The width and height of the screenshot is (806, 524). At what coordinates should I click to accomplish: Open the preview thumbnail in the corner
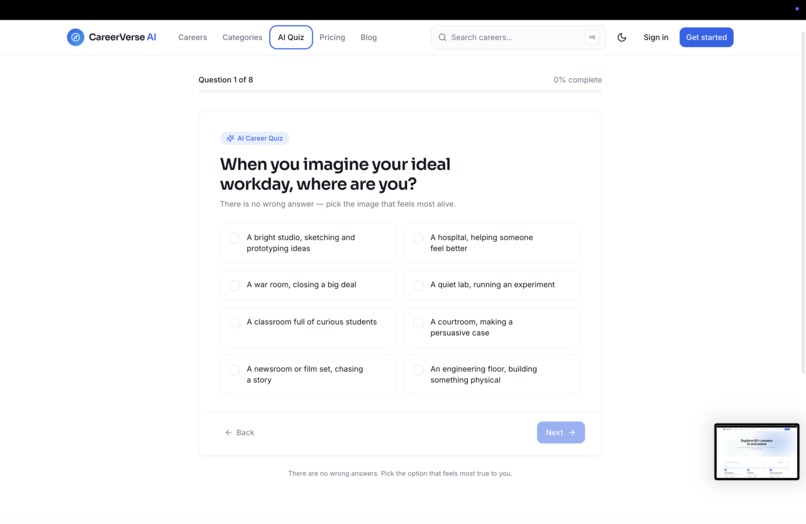point(757,451)
